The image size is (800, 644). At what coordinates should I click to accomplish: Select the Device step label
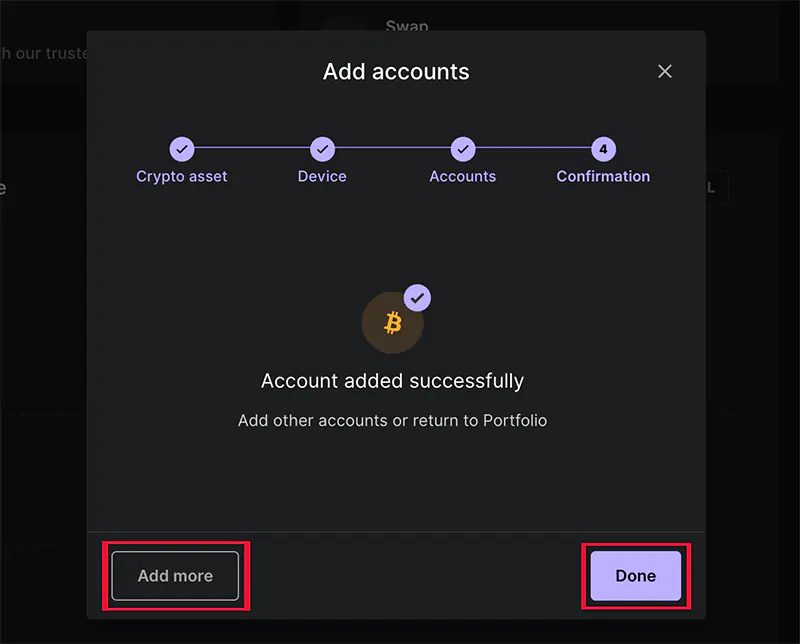click(x=322, y=176)
